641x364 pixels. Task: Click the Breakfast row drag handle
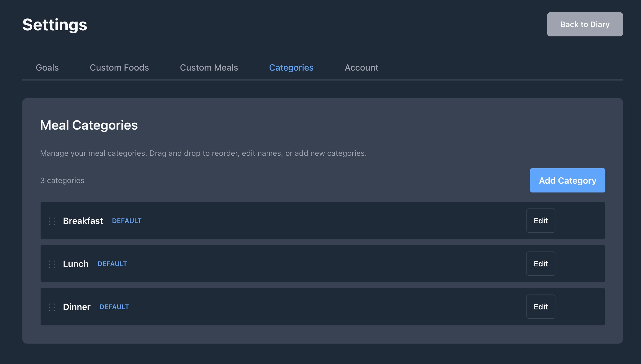52,221
